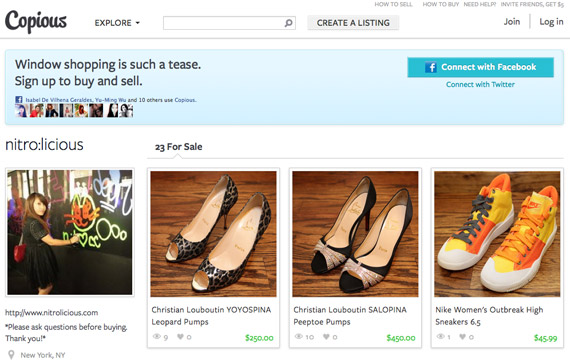Open the Yu-Ming Wu name link
Viewport: 570px width, 364px height.
click(111, 100)
